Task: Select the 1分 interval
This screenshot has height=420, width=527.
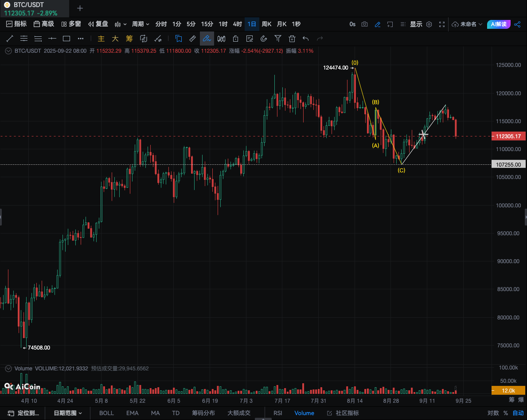Action: coord(177,24)
